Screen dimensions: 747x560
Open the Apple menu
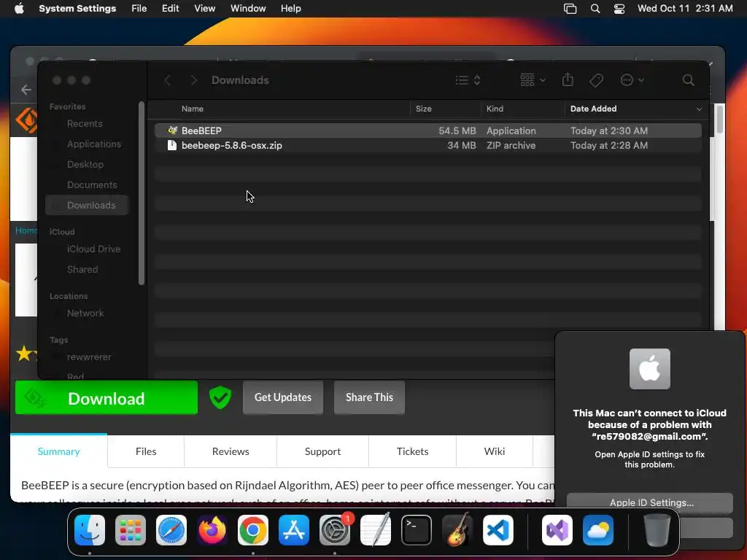pyautogui.click(x=19, y=9)
